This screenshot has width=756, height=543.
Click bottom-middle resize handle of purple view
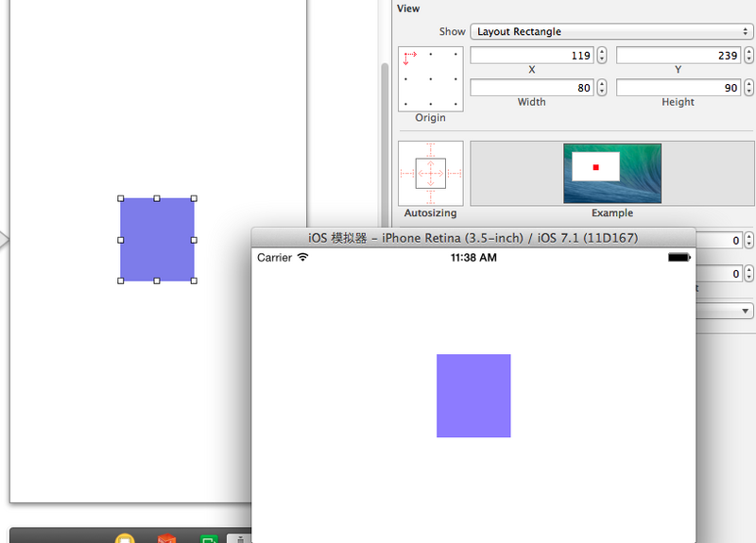coord(157,280)
